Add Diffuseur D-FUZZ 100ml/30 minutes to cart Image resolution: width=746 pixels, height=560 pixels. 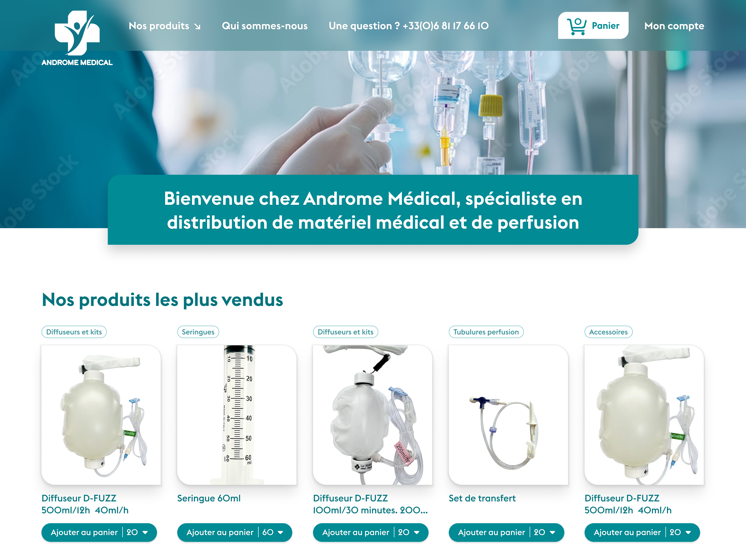pos(356,532)
